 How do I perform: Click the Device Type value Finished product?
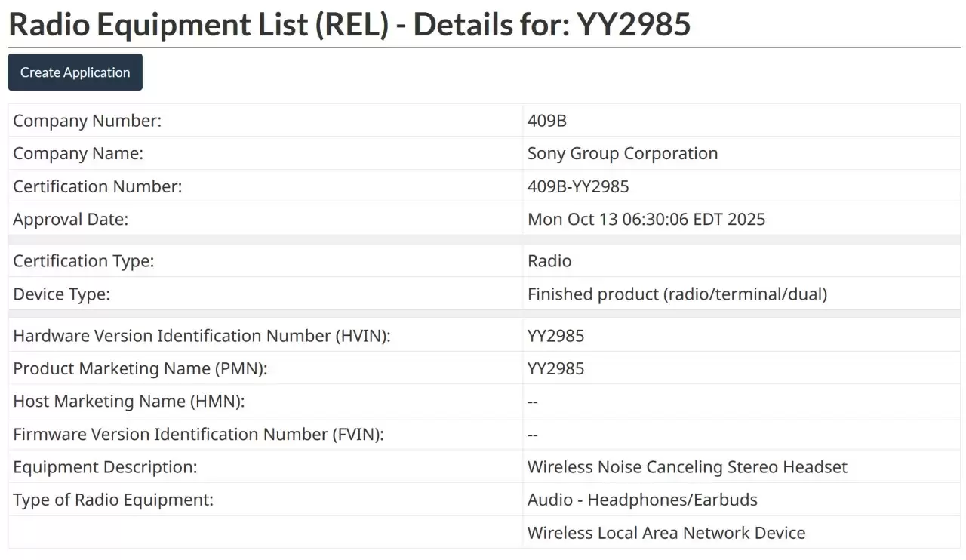pos(676,294)
